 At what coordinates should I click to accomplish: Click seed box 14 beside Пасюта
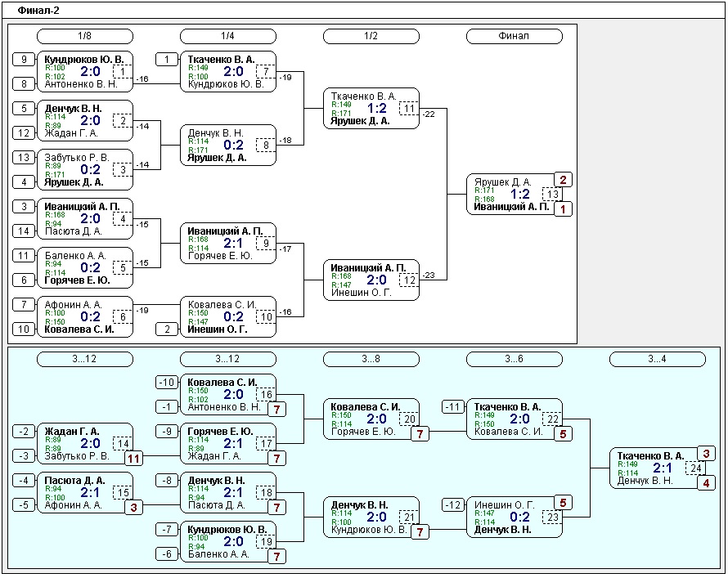tap(24, 231)
